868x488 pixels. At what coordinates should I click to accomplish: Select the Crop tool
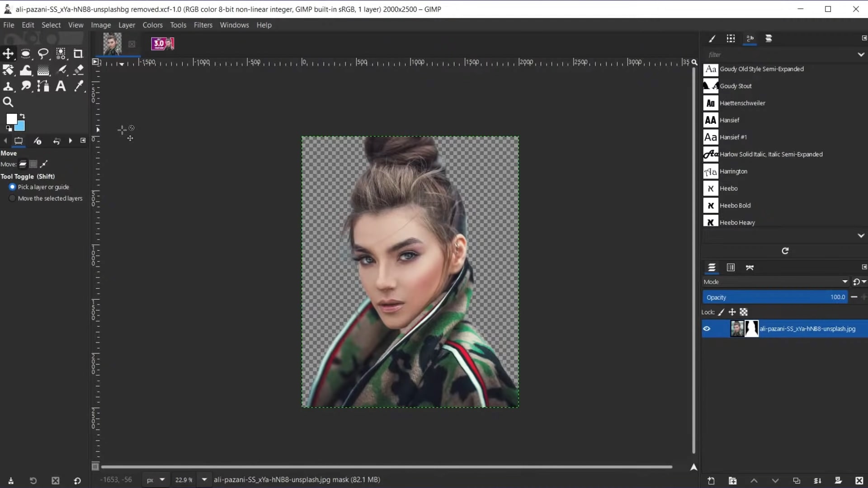coord(78,54)
